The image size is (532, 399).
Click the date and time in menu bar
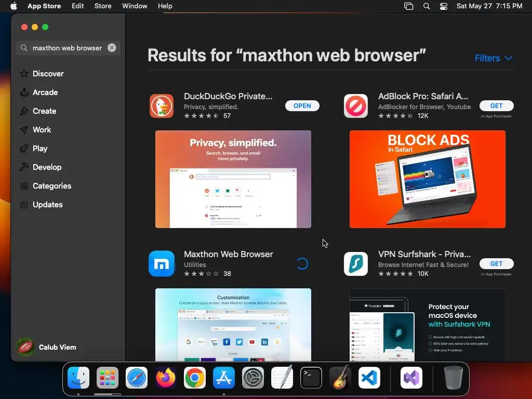pyautogui.click(x=489, y=6)
